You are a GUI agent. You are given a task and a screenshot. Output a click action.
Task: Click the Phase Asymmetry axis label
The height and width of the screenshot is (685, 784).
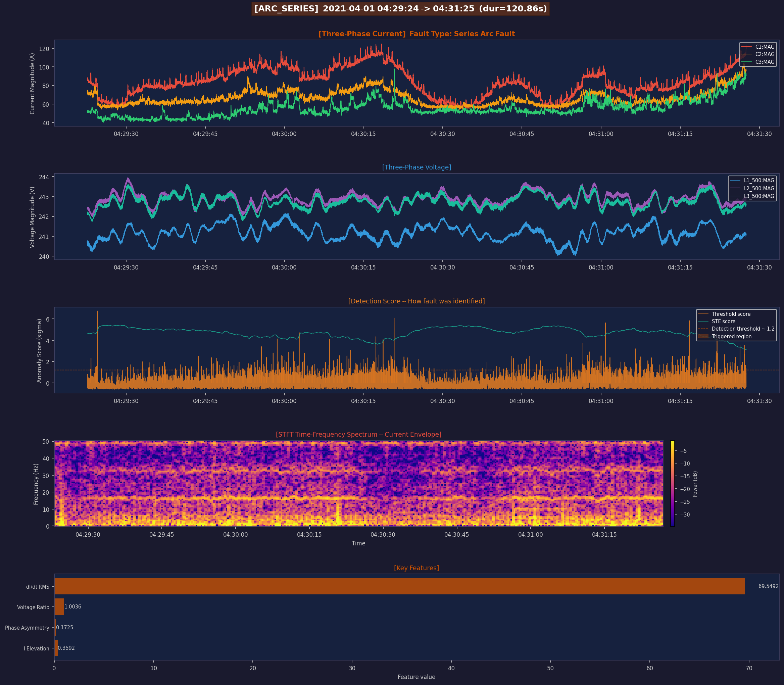click(27, 628)
